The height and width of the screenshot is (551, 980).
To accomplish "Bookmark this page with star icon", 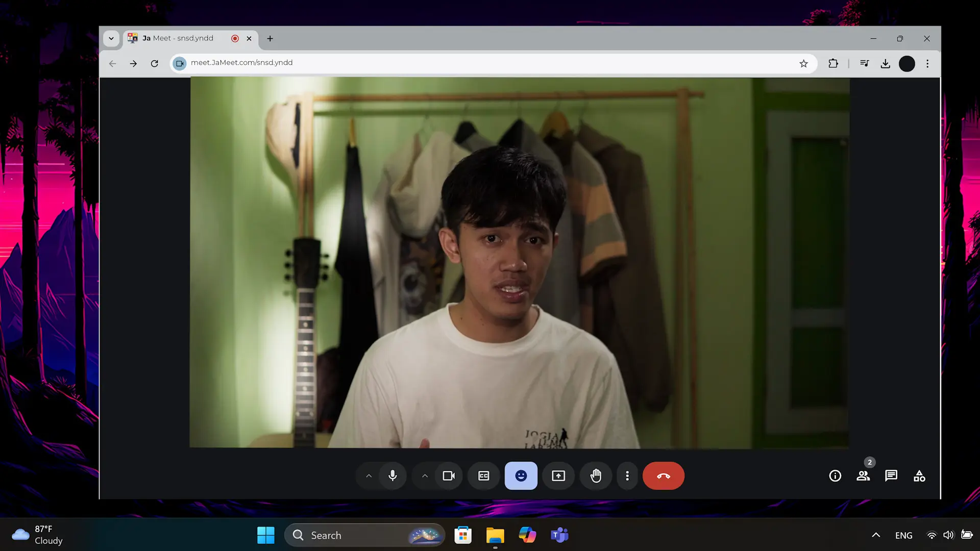I will (x=803, y=63).
